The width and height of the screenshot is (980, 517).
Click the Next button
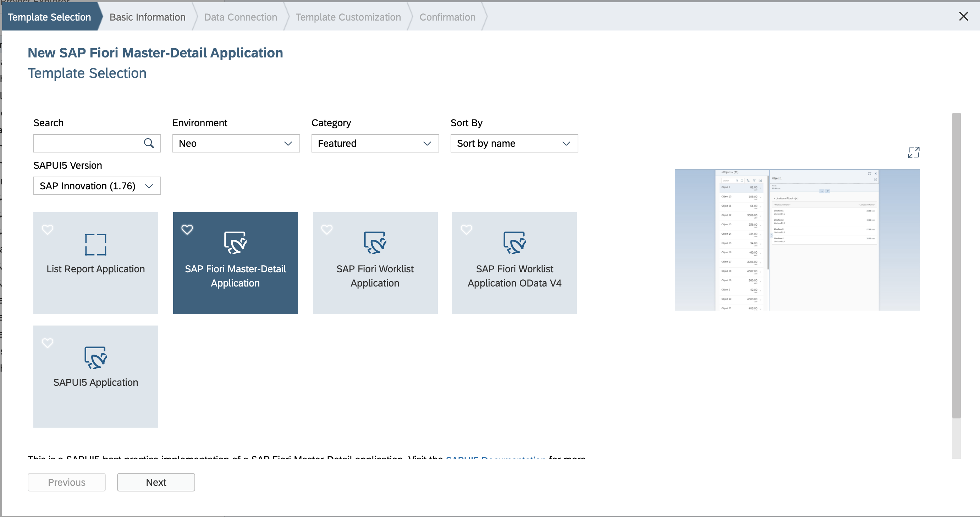point(156,482)
